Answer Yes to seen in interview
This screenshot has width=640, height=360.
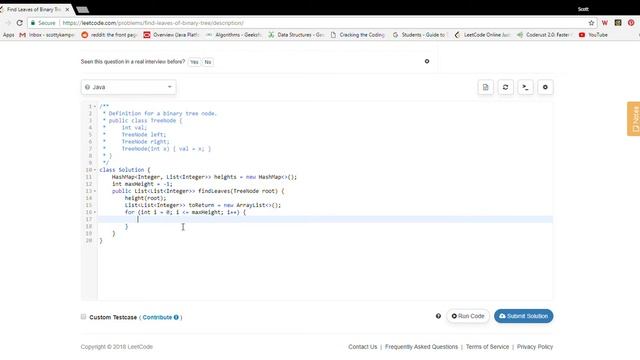click(194, 62)
